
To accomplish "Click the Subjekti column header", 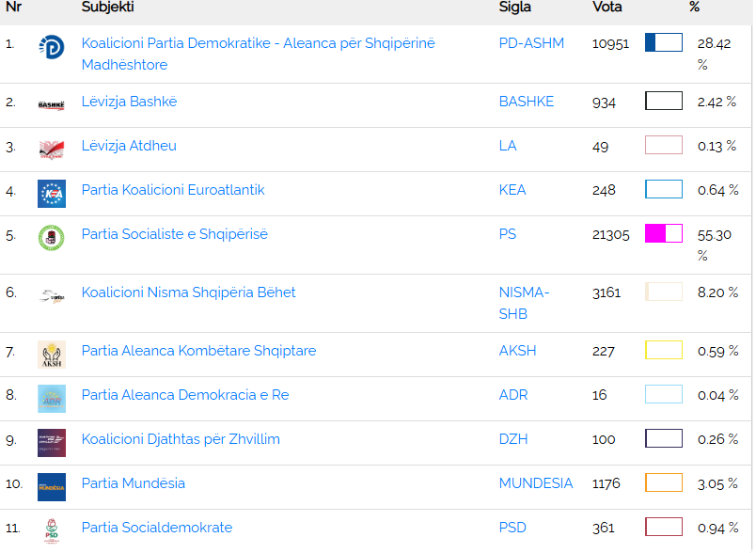I will click(x=107, y=8).
